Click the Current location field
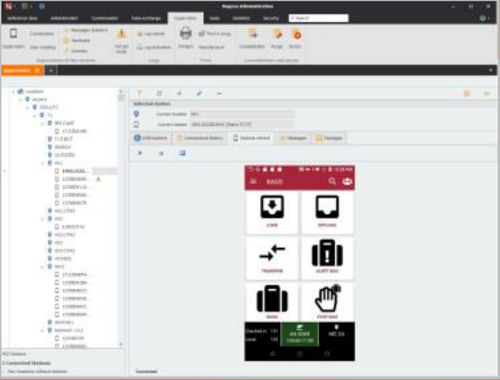 click(242, 114)
